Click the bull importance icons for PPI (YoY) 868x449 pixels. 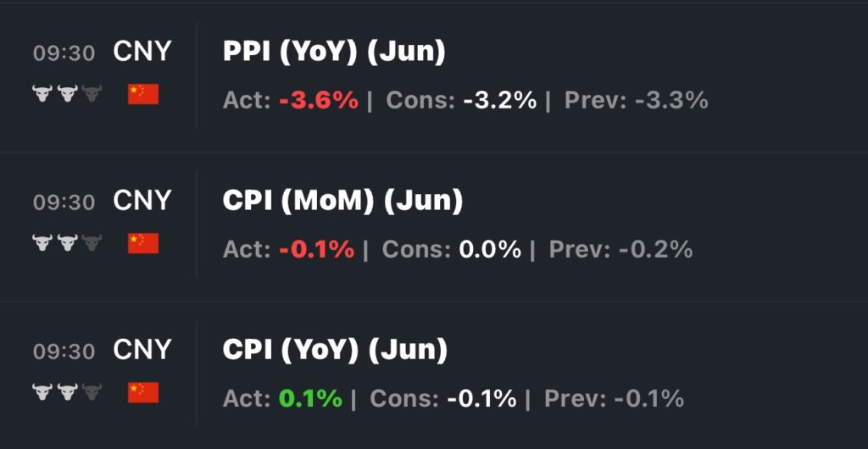click(67, 94)
